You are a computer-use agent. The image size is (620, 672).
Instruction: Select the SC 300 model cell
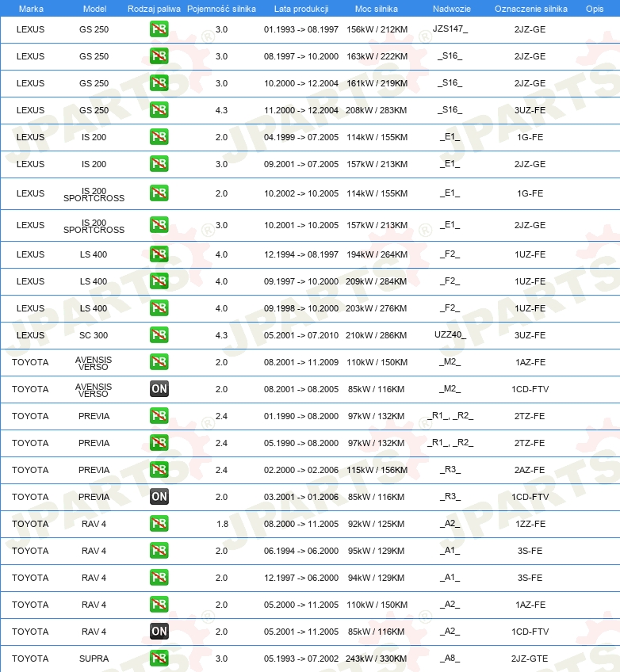click(x=94, y=335)
